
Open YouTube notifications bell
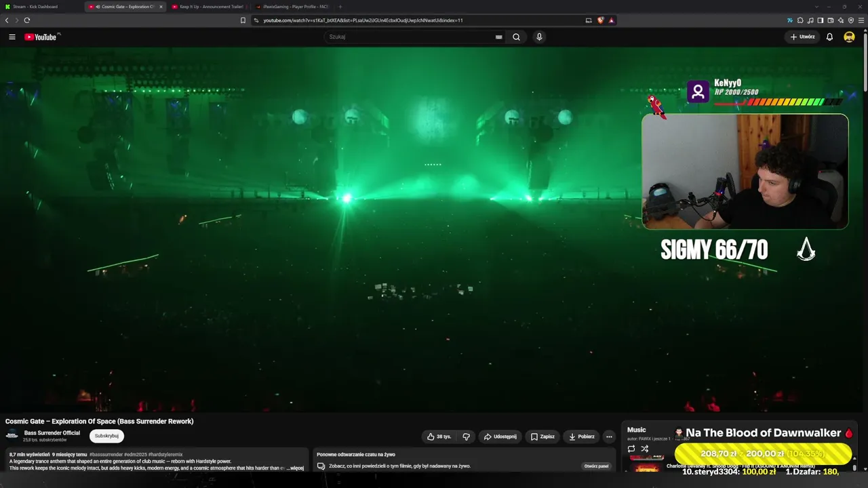(829, 37)
